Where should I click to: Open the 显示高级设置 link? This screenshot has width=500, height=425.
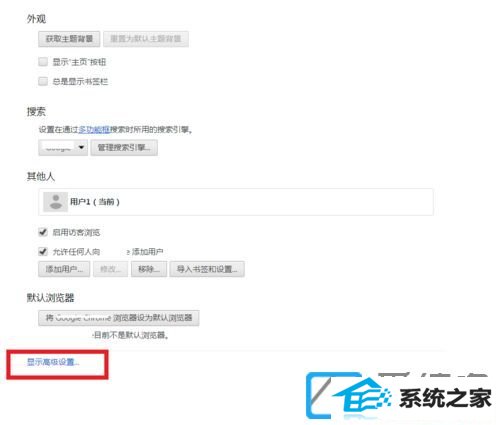click(53, 362)
